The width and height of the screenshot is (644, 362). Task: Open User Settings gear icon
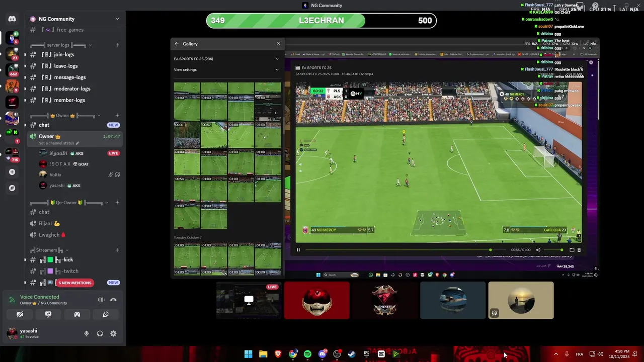[x=113, y=333]
